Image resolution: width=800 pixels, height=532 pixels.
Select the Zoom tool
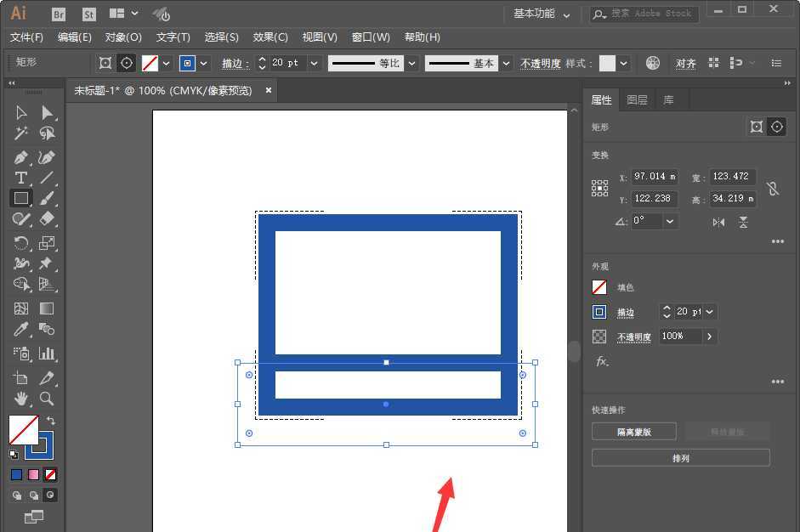pos(46,399)
